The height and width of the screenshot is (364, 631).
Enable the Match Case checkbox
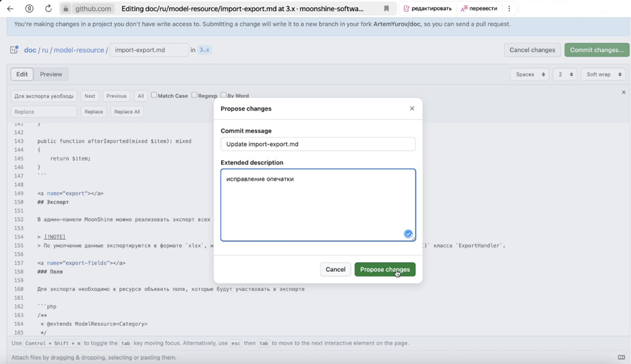(x=154, y=95)
